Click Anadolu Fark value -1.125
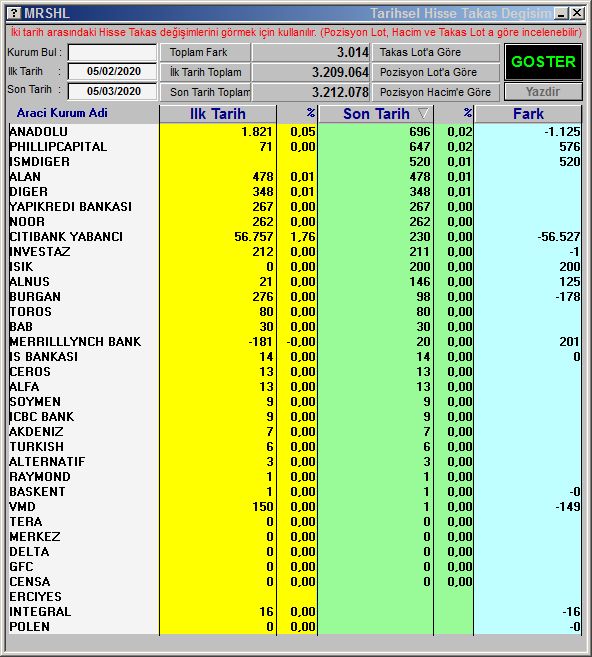592x657 pixels. (x=562, y=132)
